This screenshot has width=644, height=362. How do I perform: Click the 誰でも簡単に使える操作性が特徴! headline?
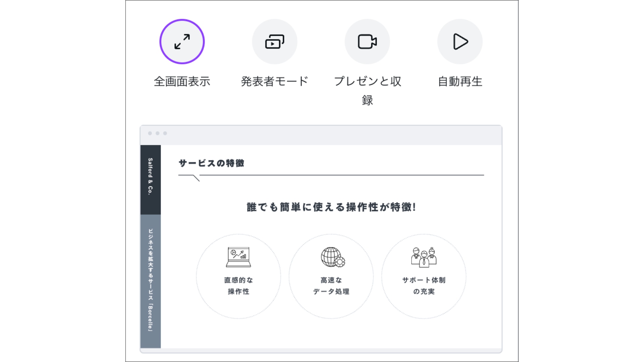(x=331, y=207)
